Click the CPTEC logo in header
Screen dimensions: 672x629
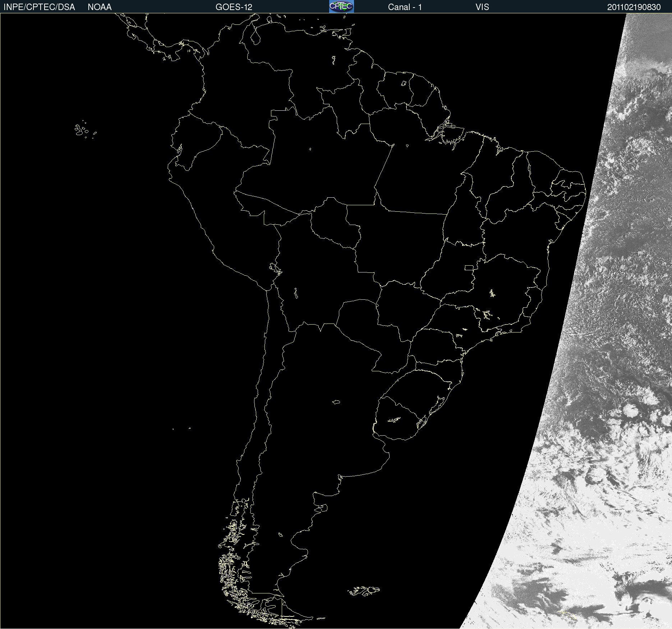coord(341,6)
